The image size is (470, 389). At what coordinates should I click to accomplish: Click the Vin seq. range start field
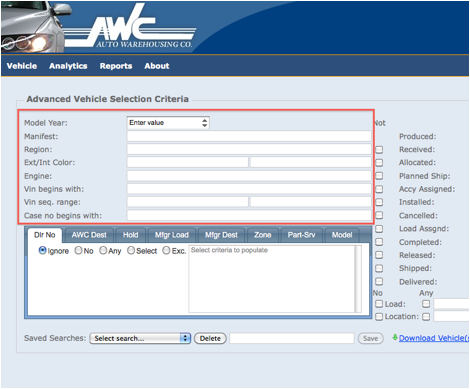click(x=187, y=202)
